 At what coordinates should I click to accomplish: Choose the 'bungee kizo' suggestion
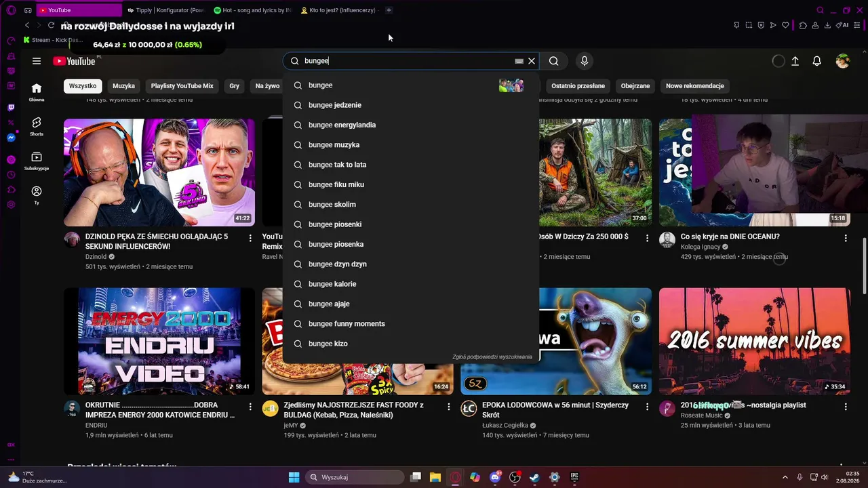411,344
